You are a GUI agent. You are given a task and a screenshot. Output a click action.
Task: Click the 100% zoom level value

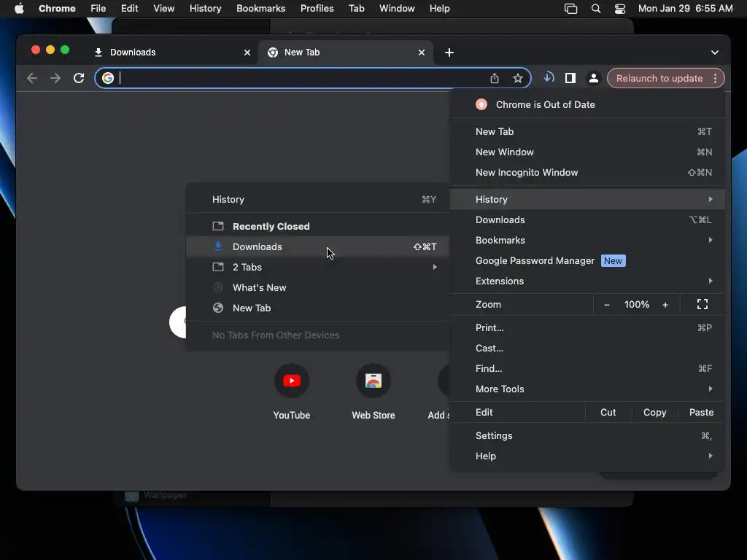(x=636, y=305)
